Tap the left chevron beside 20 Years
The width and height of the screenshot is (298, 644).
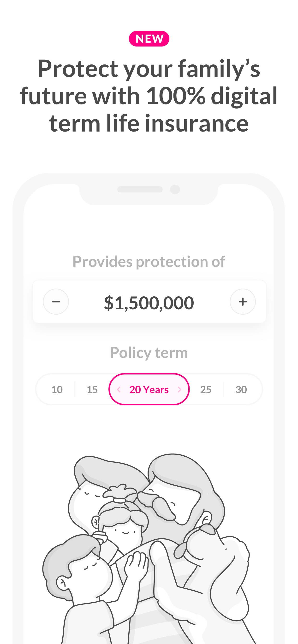[x=119, y=390]
